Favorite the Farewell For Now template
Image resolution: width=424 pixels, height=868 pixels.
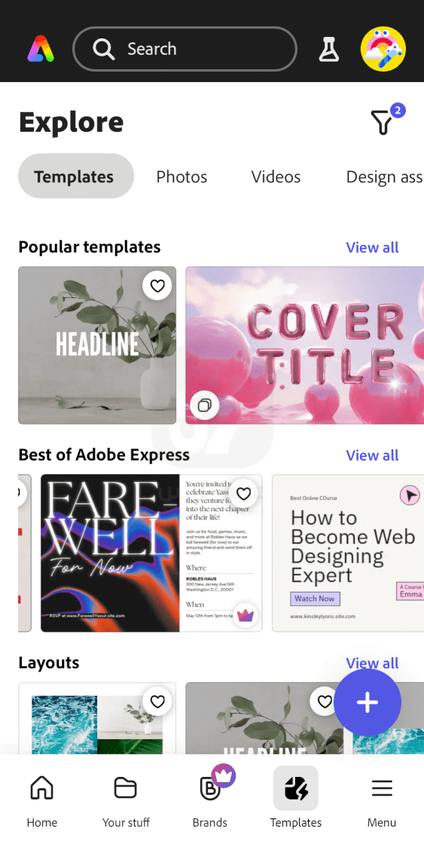tap(243, 492)
